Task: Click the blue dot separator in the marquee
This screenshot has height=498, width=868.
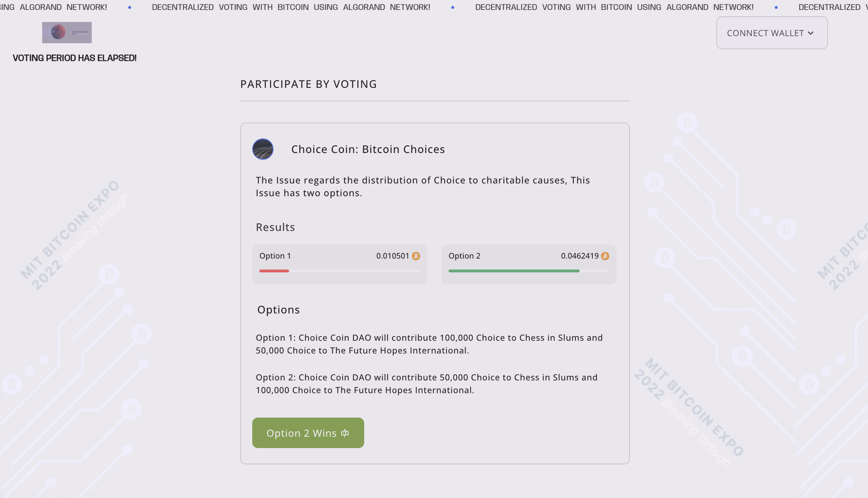Action: point(452,7)
